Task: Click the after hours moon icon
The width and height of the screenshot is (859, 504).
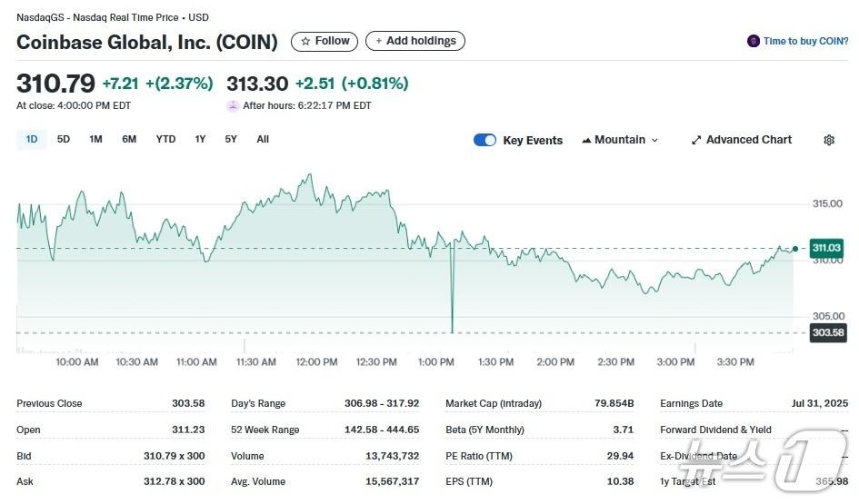Action: pyautogui.click(x=234, y=105)
